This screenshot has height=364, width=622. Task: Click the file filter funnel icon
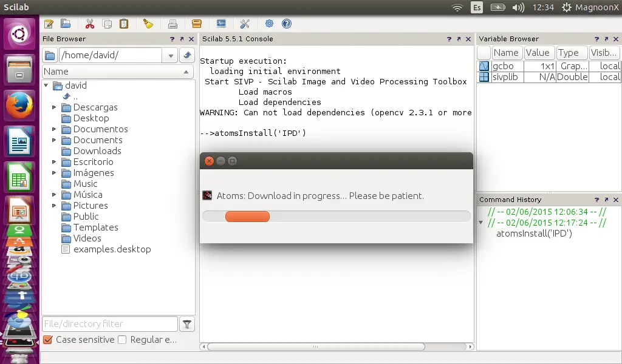click(x=187, y=324)
